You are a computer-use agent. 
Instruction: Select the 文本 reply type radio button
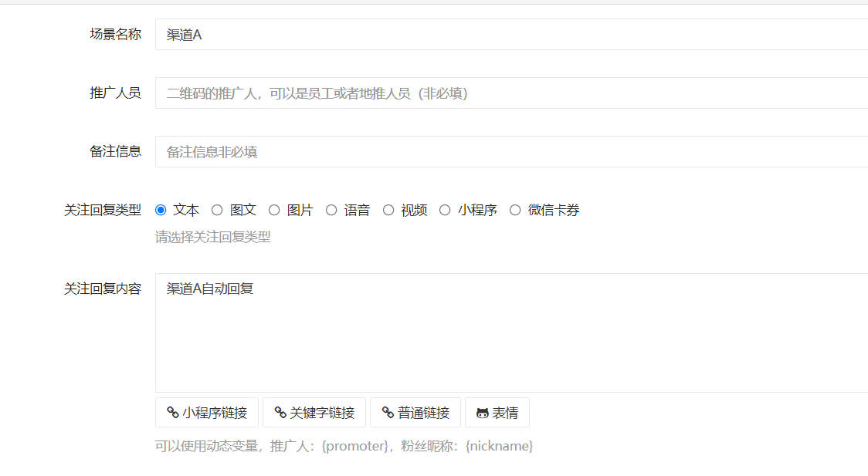pos(161,209)
